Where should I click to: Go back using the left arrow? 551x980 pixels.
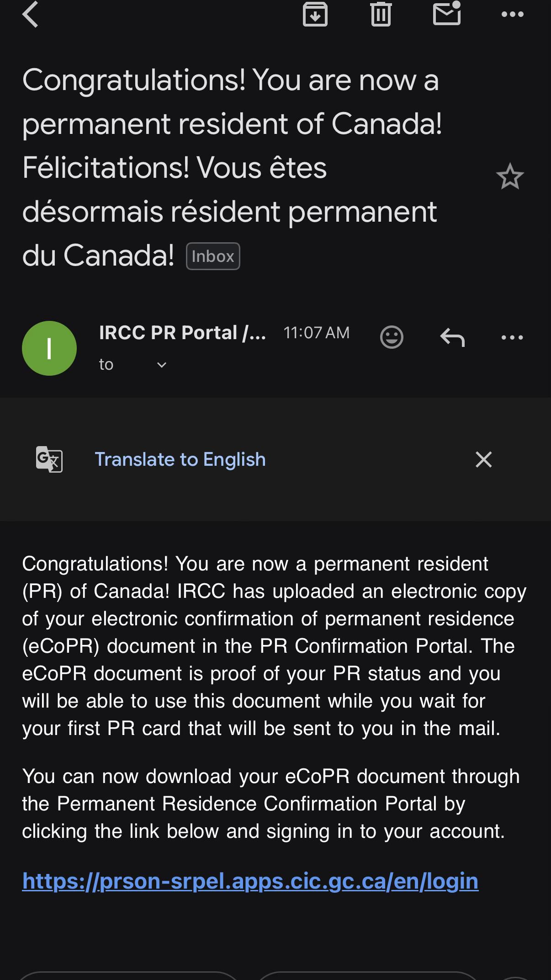tap(30, 14)
